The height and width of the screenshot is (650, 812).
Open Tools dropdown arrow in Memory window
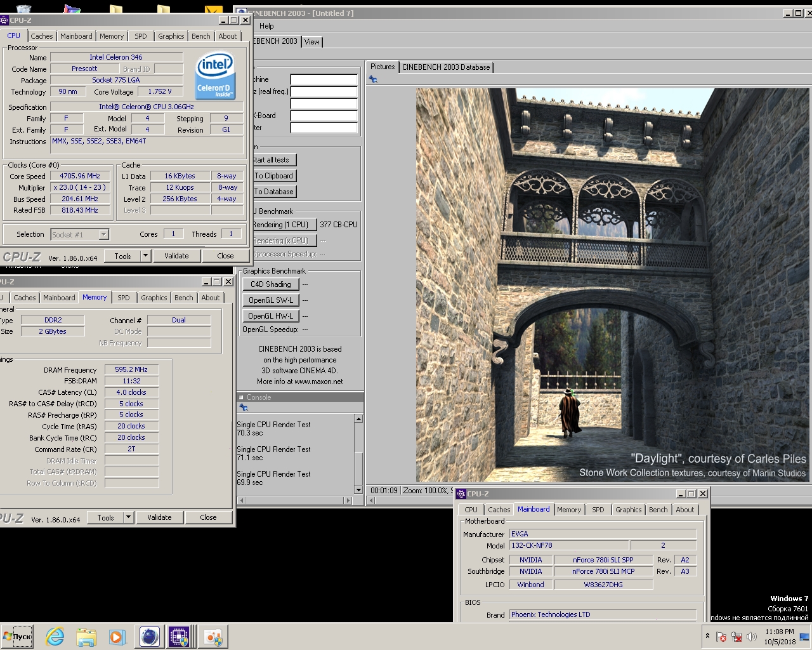128,517
